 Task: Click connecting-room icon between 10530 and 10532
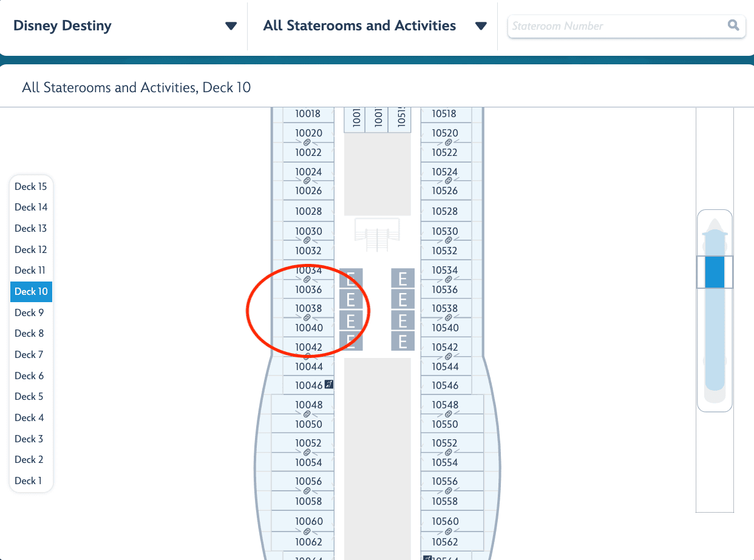448,241
